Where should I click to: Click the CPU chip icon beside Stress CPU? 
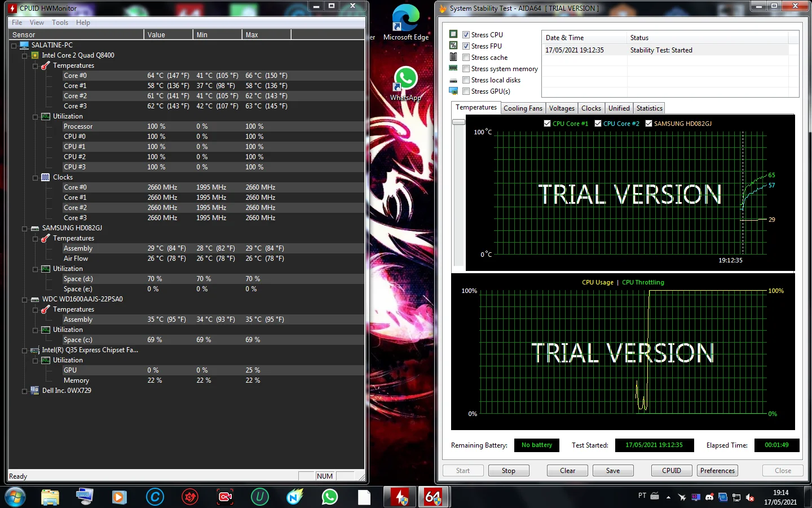click(x=453, y=34)
